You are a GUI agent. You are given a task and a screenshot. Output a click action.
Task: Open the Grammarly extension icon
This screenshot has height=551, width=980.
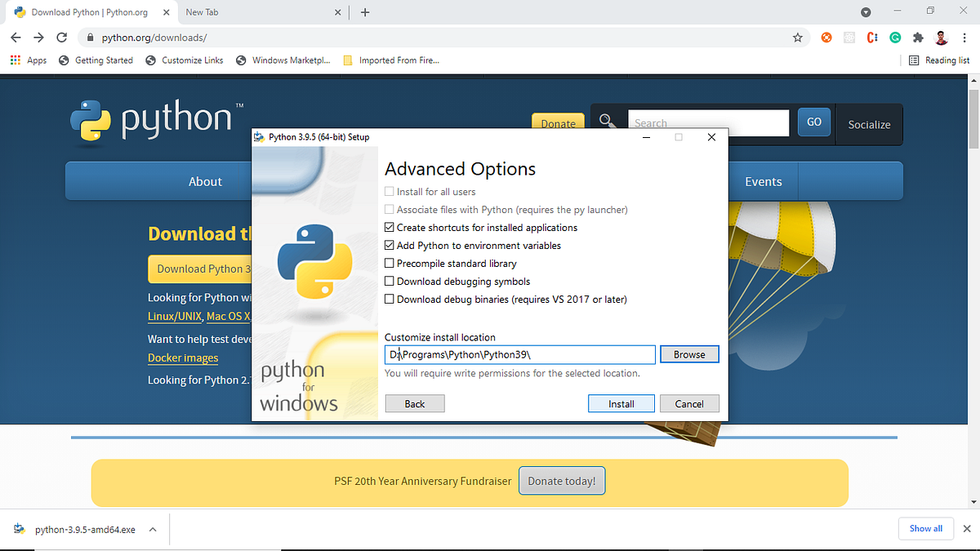pyautogui.click(x=895, y=37)
